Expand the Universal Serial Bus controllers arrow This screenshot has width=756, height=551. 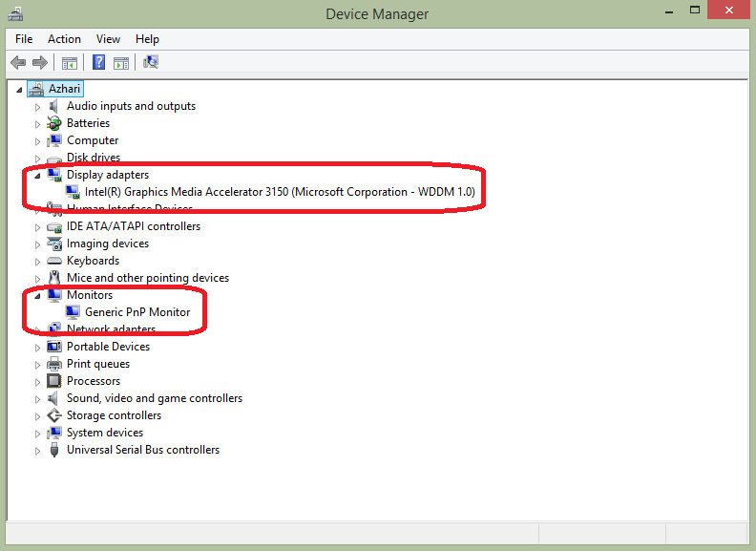pyautogui.click(x=37, y=451)
